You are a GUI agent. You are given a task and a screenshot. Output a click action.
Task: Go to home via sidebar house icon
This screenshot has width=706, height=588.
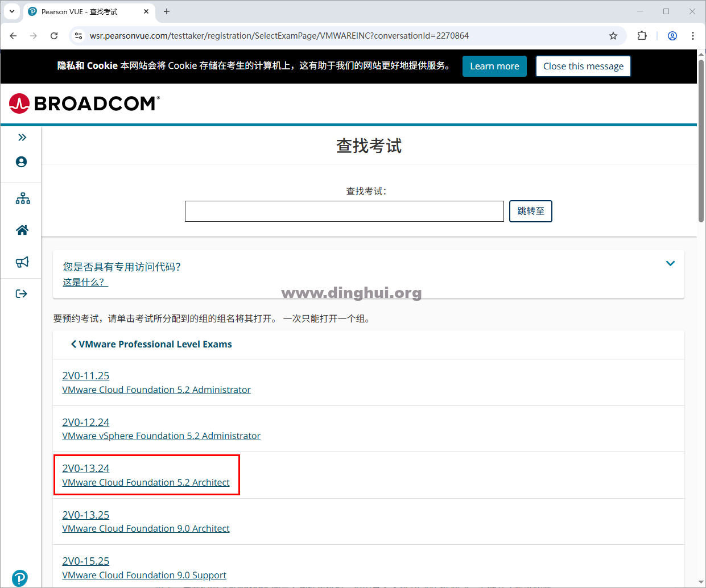click(22, 230)
